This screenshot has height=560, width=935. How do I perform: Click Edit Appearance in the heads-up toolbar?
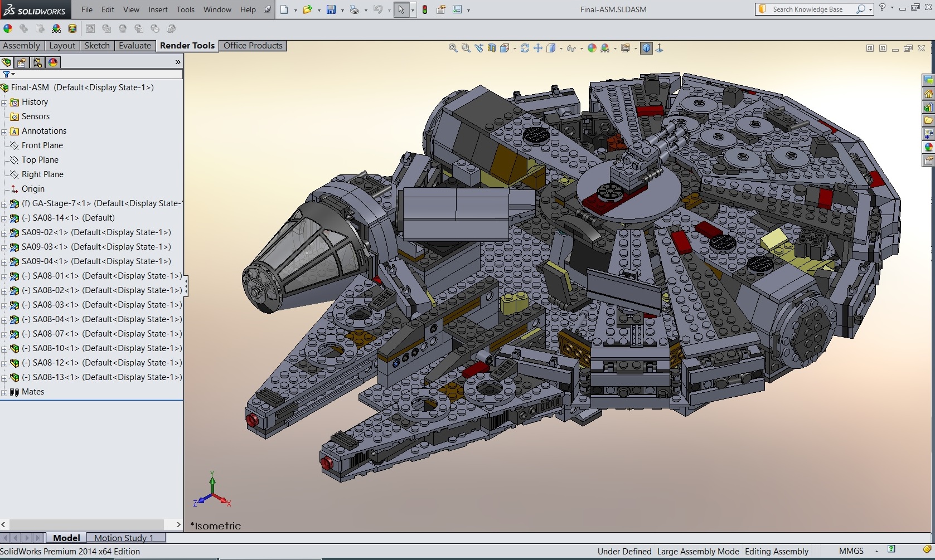(x=592, y=48)
